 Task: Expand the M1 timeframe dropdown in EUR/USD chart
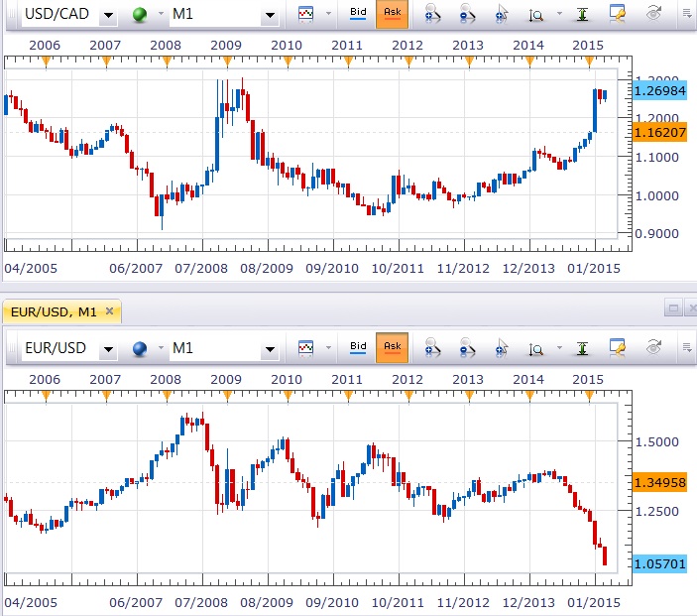(x=269, y=349)
